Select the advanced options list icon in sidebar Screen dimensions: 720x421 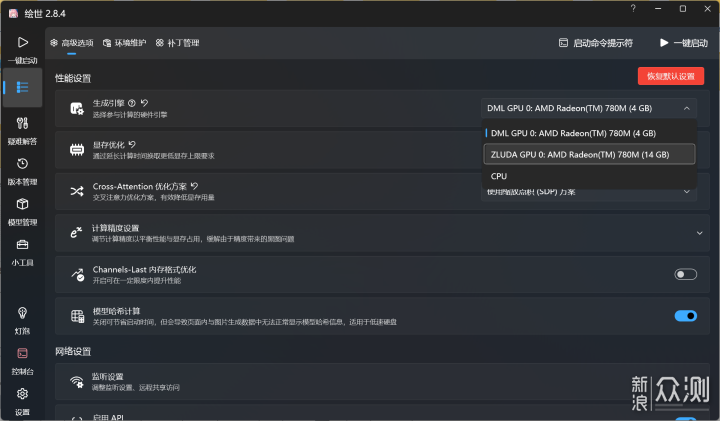[22, 87]
